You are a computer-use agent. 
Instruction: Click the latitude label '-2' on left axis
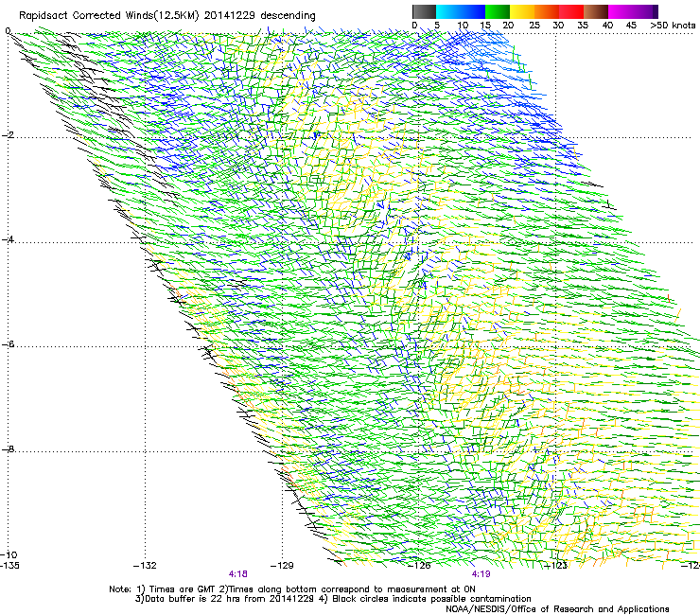pos(8,135)
